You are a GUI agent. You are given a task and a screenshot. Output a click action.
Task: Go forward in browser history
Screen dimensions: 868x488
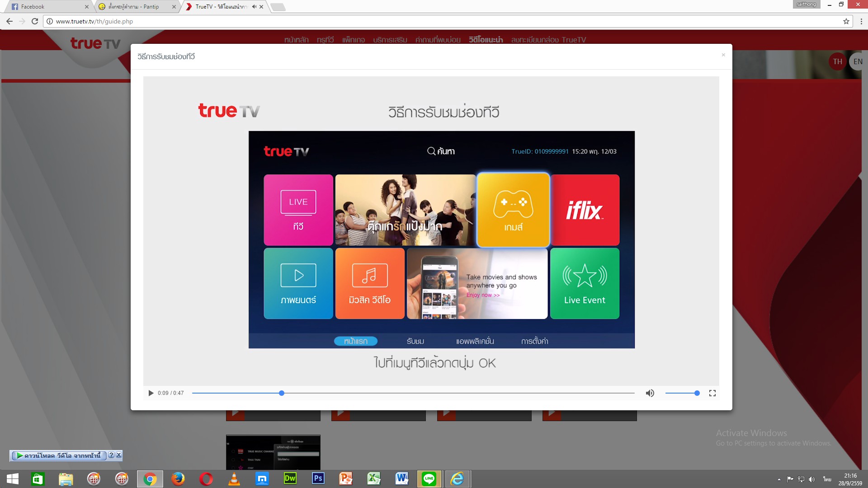click(22, 21)
